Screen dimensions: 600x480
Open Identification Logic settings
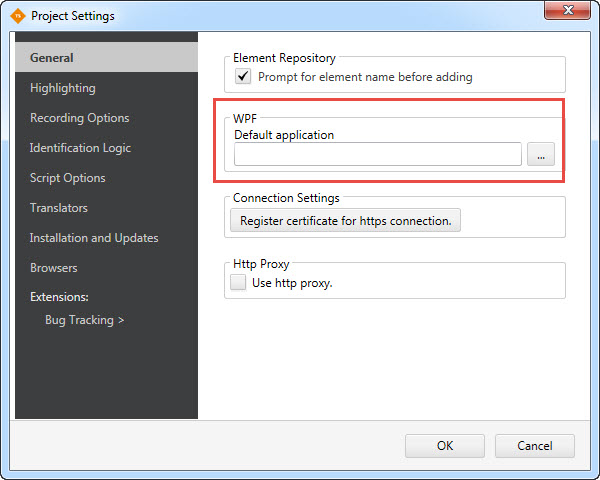click(x=80, y=148)
